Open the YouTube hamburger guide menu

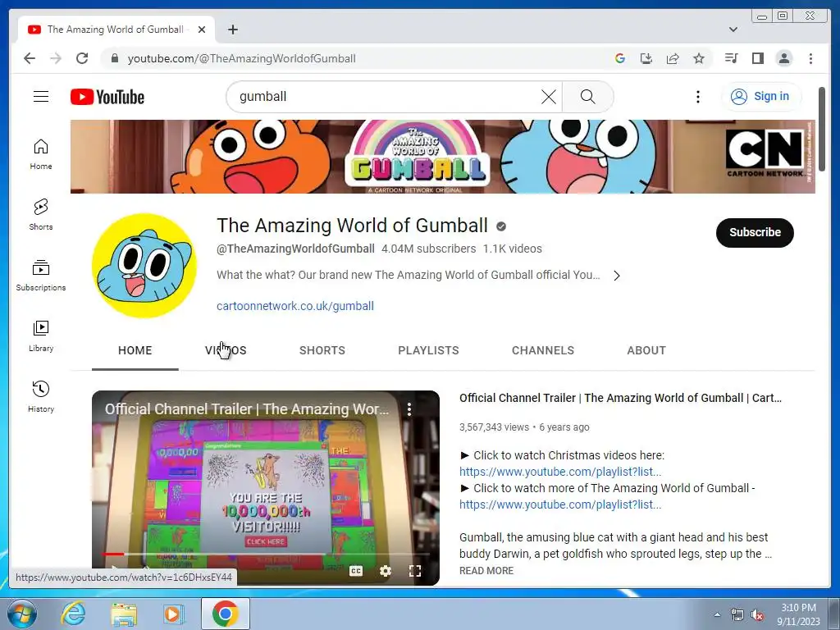[x=41, y=97]
